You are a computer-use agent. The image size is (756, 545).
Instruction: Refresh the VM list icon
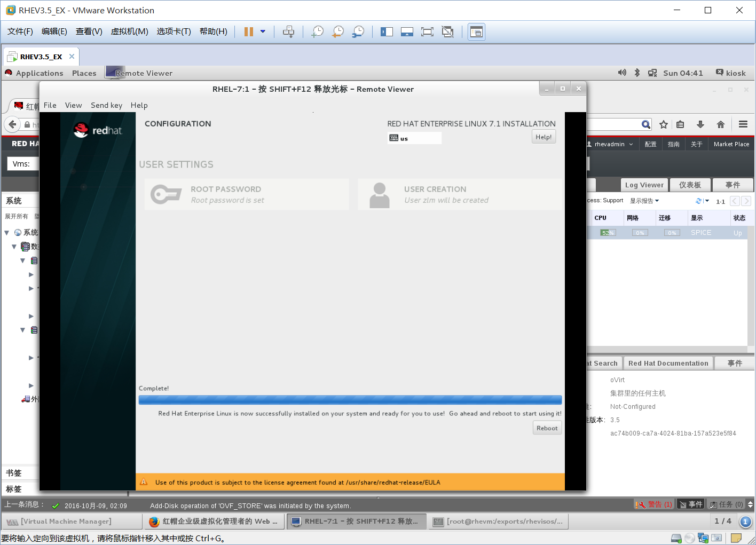[699, 201]
